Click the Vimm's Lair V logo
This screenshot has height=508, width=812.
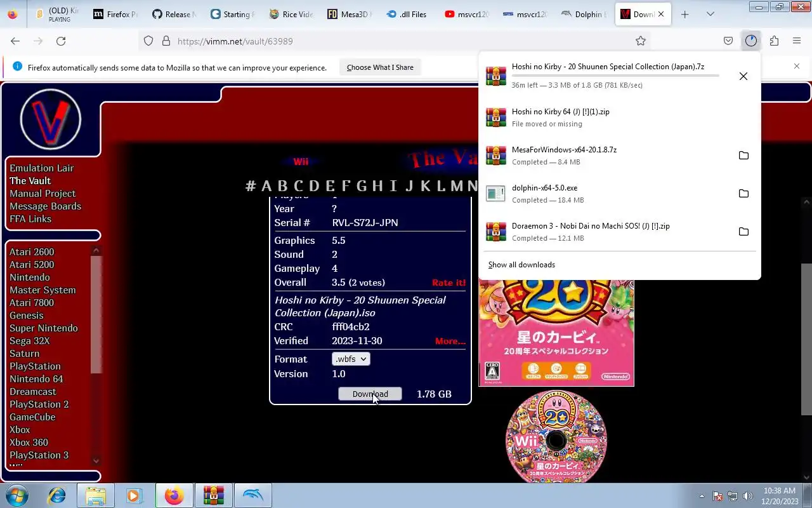pos(51,119)
